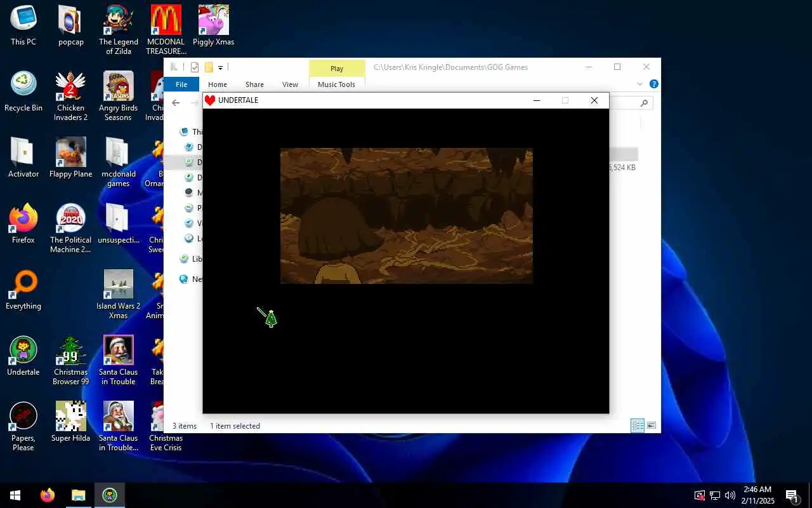Open the volume tray icon
The image size is (812, 508).
pos(730,495)
